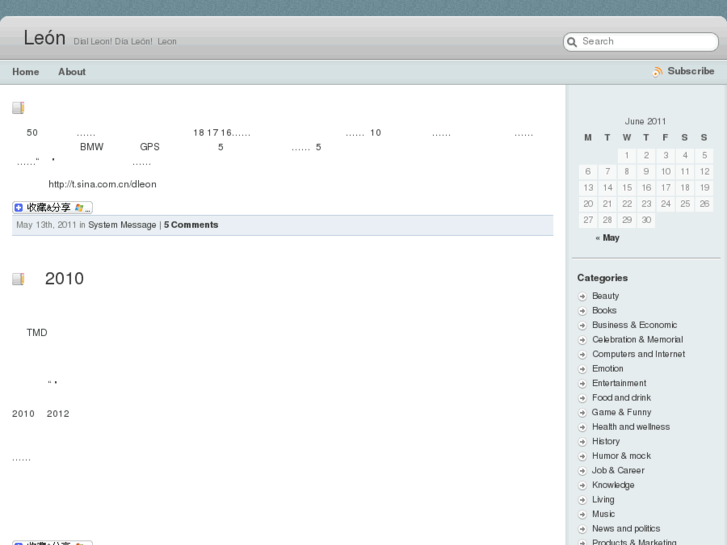Open the Living category
Viewport: 727px width, 545px height.
tap(603, 500)
